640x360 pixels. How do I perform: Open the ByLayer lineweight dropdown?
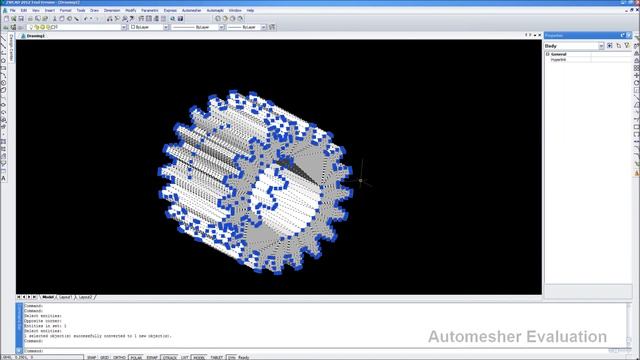point(263,27)
